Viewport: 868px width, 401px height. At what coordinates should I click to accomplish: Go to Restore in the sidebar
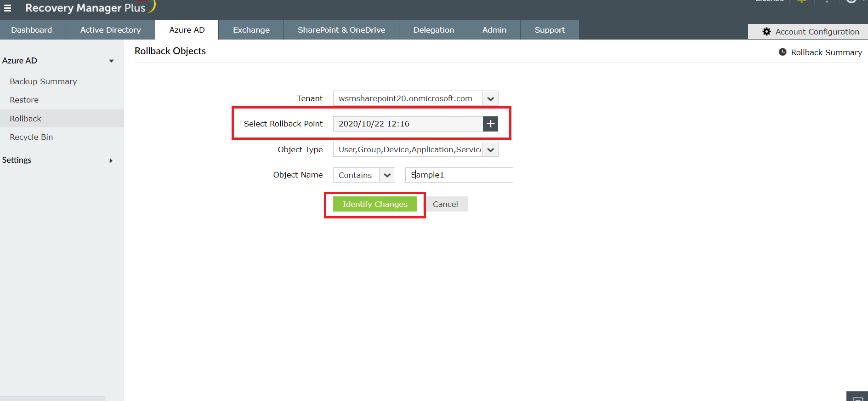click(x=24, y=100)
